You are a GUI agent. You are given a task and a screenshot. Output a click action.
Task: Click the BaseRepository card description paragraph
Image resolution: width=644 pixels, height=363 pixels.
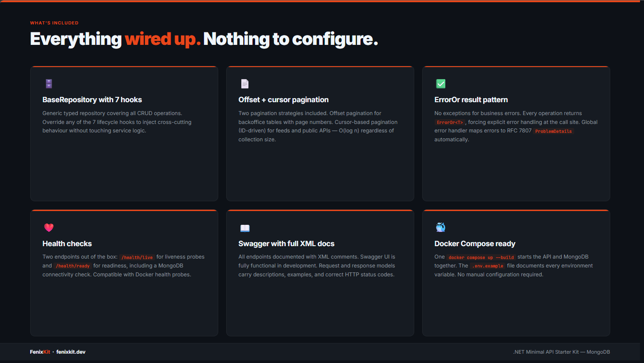point(117,122)
